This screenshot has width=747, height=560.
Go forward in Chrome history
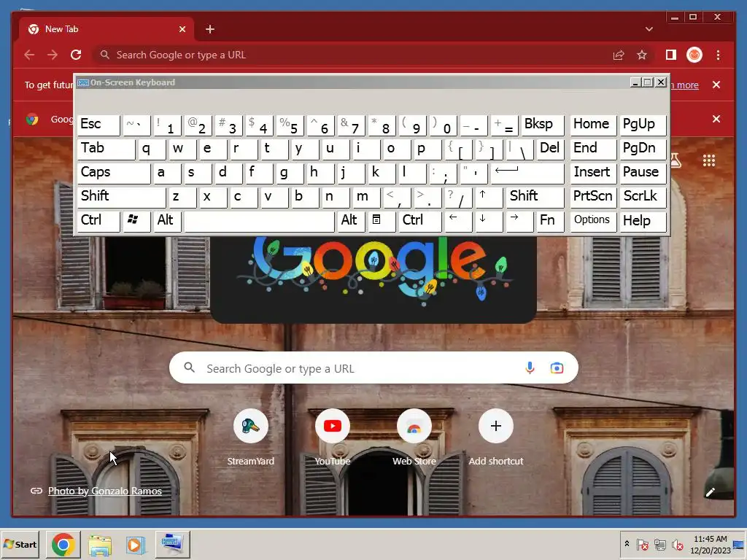[53, 55]
